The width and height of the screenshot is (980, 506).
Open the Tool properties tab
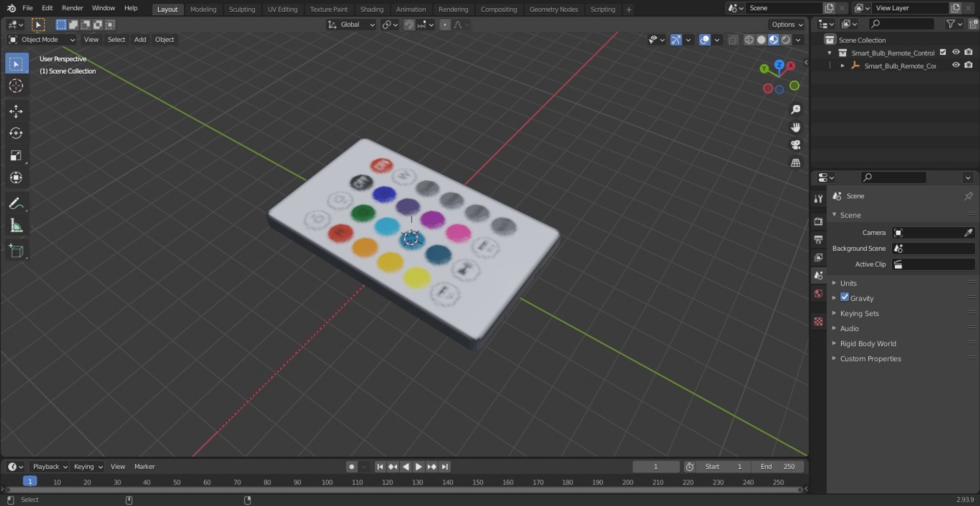pos(818,199)
